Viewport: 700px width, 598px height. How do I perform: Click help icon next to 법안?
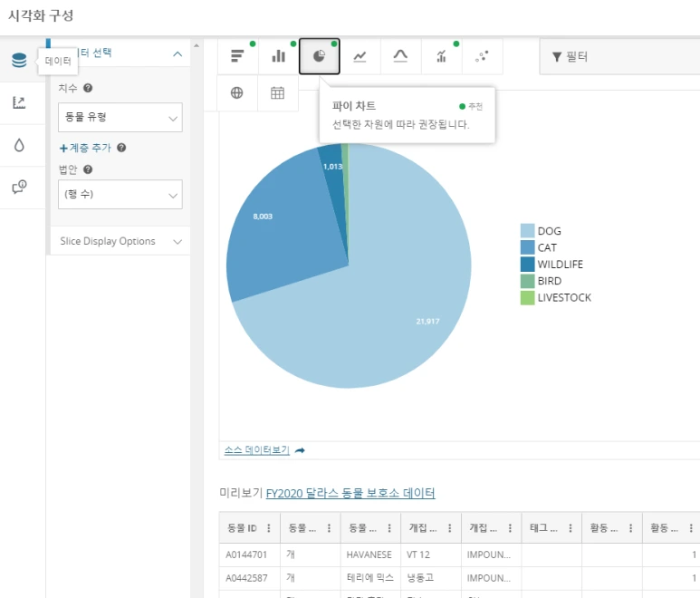tap(88, 169)
